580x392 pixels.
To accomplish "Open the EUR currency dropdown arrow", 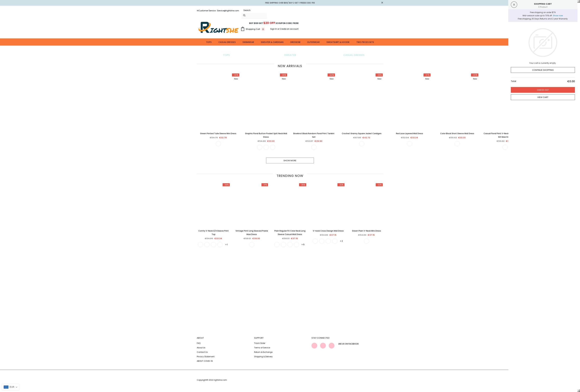I will 17,387.
